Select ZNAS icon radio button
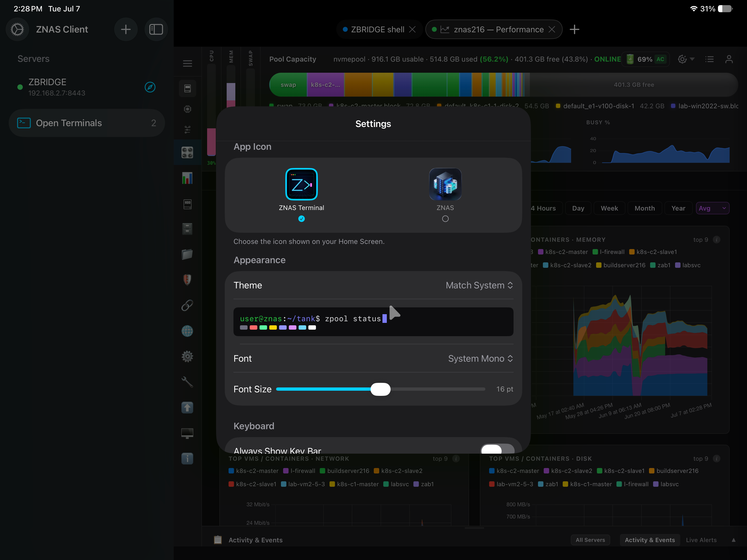The image size is (747, 560). coord(445,219)
